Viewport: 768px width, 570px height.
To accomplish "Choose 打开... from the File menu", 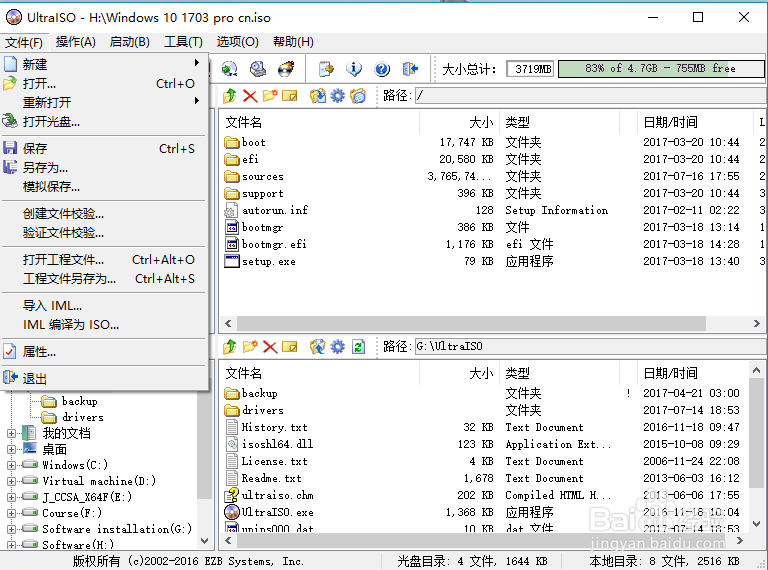I will point(103,84).
